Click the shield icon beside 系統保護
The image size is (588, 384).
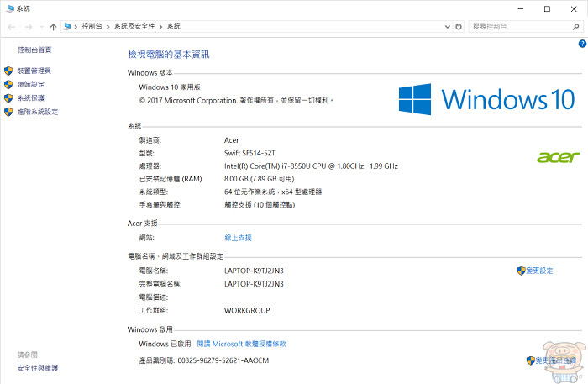pyautogui.click(x=8, y=98)
